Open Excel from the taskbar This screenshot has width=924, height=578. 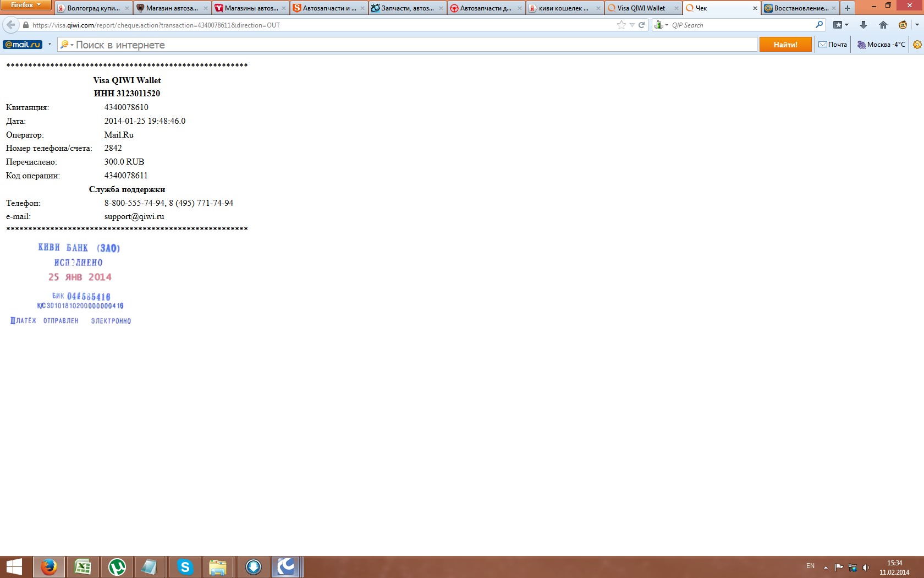pyautogui.click(x=83, y=567)
